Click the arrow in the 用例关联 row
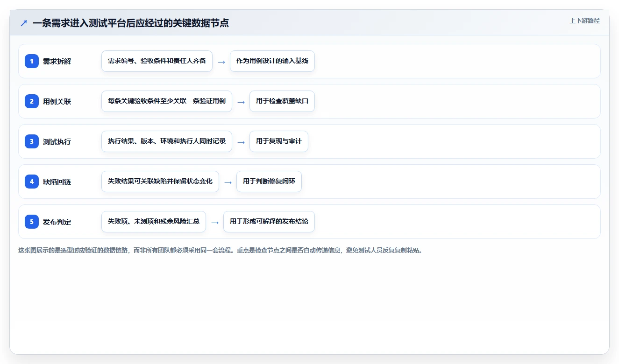Screen dimensions: 619x364 point(241,102)
